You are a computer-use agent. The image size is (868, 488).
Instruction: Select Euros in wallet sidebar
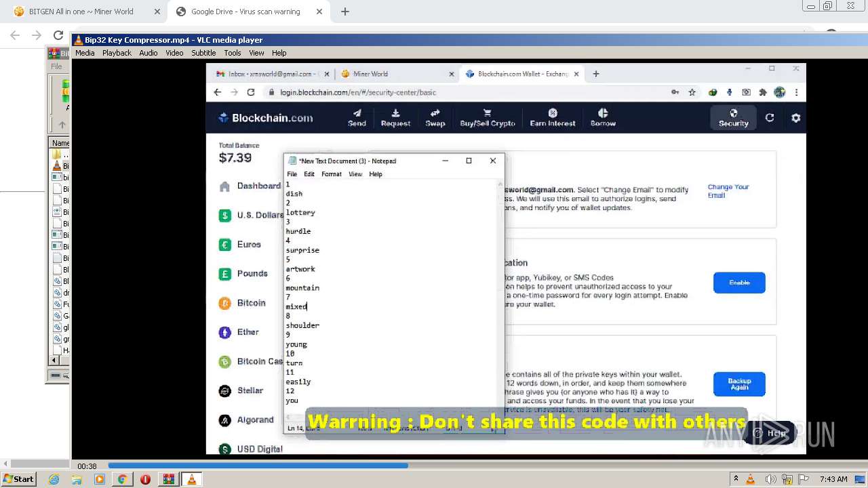pyautogui.click(x=240, y=245)
